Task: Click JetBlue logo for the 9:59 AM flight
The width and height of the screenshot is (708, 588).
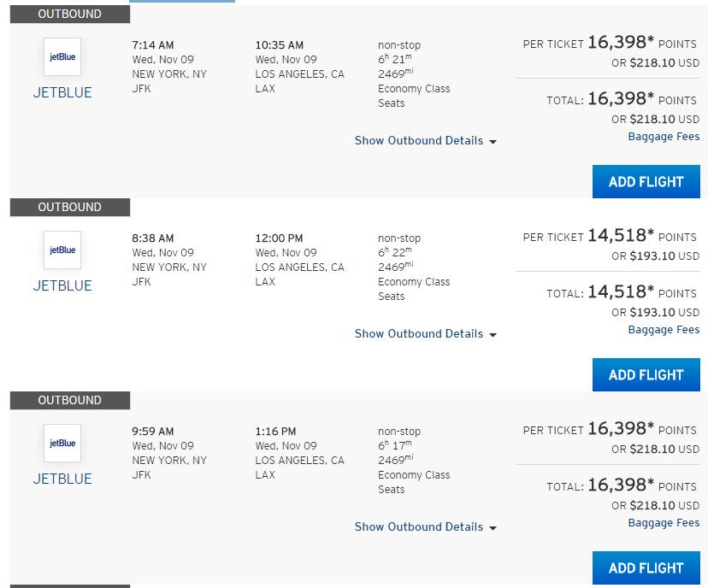Action: [x=62, y=444]
